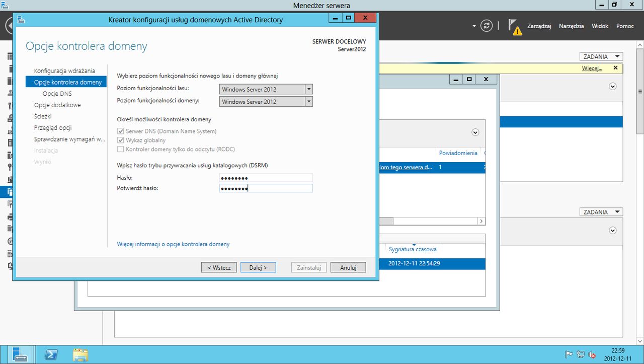This screenshot has height=364, width=644.
Task: Open Więcej informacji o opcje kontrolera domeny link
Action: tap(173, 244)
